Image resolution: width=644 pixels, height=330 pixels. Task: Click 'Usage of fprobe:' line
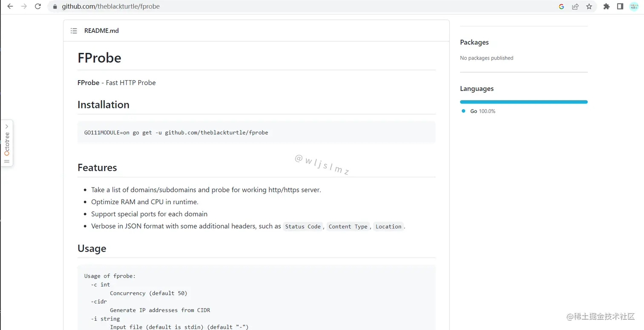[110, 276]
